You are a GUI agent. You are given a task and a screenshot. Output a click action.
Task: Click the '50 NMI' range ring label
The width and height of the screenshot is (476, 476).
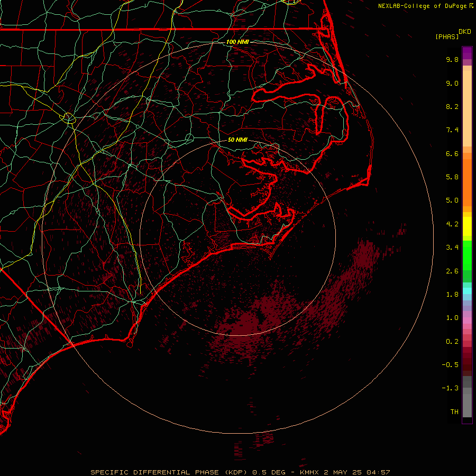[237, 140]
